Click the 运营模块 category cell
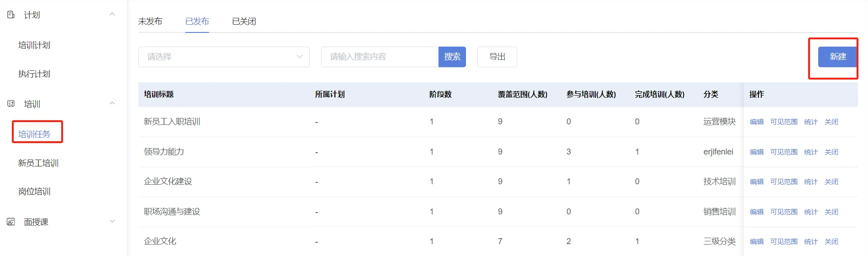Image resolution: width=868 pixels, height=256 pixels. 720,122
